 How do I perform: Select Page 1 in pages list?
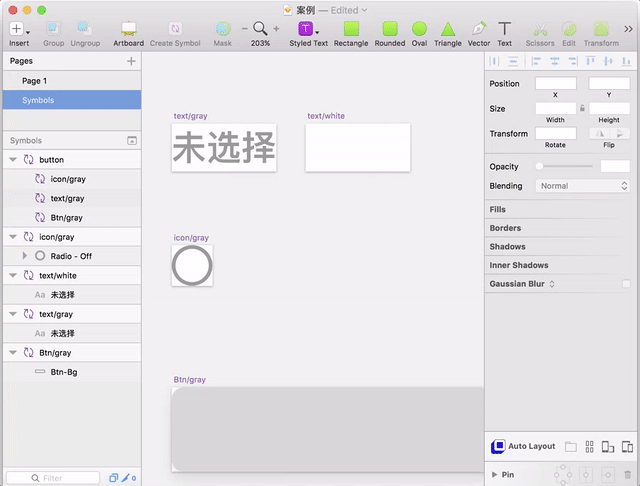point(72,81)
